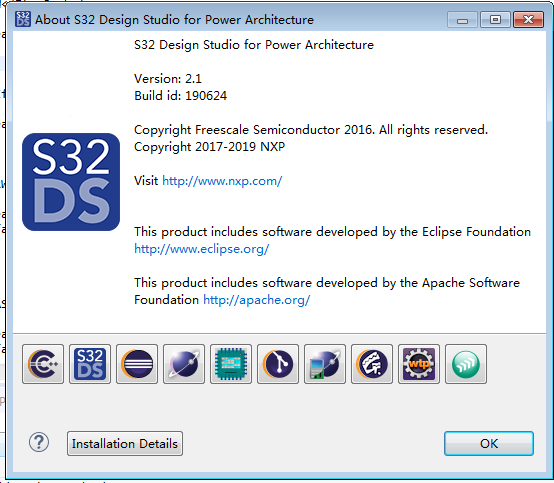Click the 'Copyright 2017-2019 NXP' line
The height and width of the screenshot is (483, 554).
pyautogui.click(x=210, y=147)
